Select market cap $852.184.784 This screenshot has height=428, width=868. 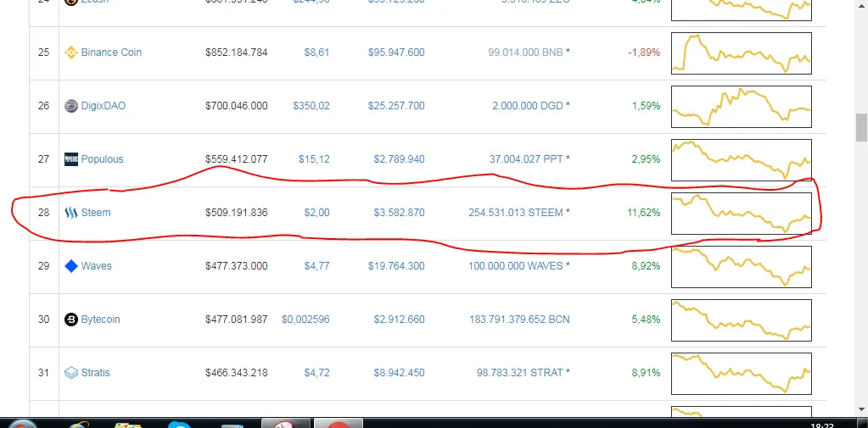237,53
